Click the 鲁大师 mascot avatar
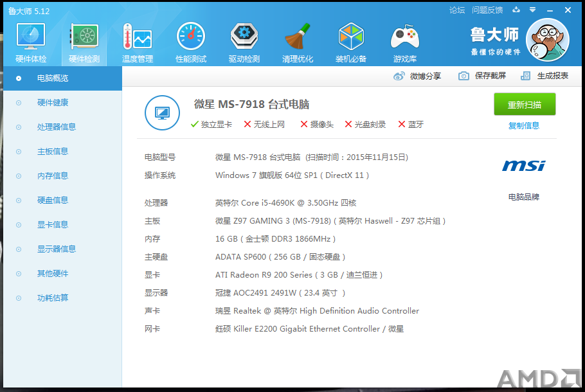The height and width of the screenshot is (392, 585). pyautogui.click(x=547, y=40)
